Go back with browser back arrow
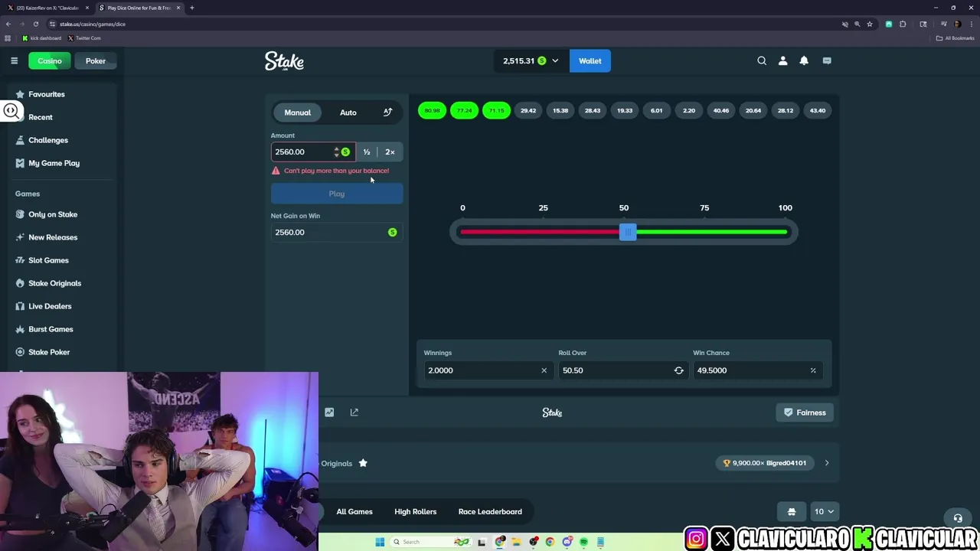 pos(8,24)
